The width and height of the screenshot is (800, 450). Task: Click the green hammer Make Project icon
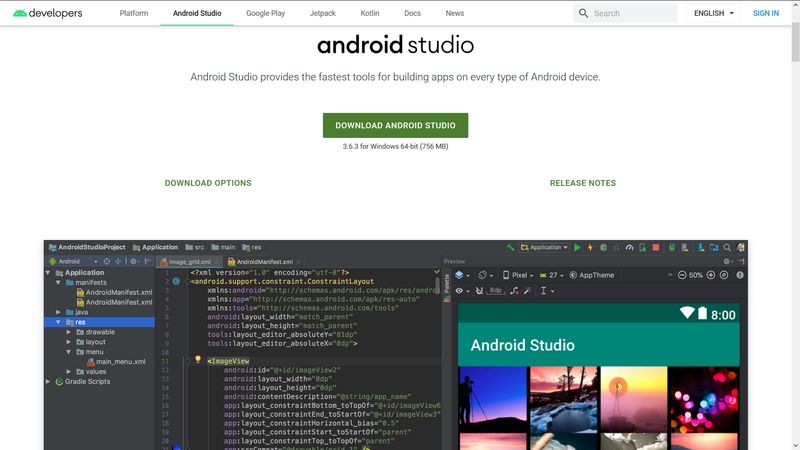510,247
